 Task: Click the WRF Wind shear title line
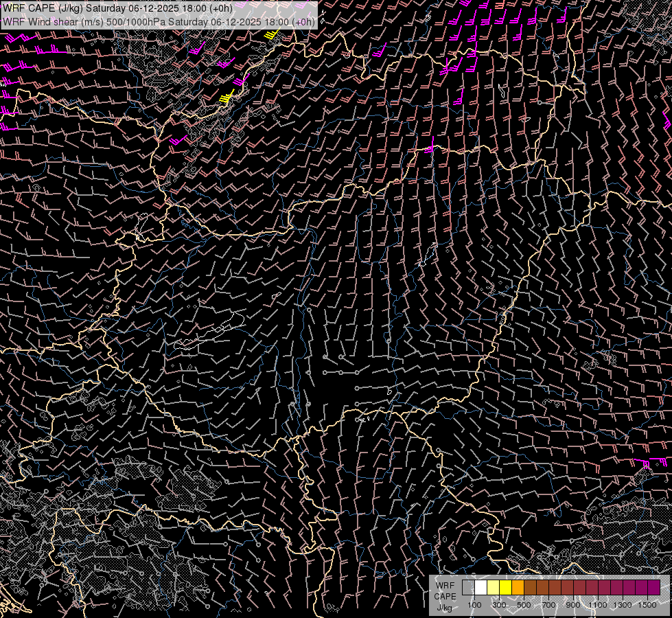click(x=159, y=21)
